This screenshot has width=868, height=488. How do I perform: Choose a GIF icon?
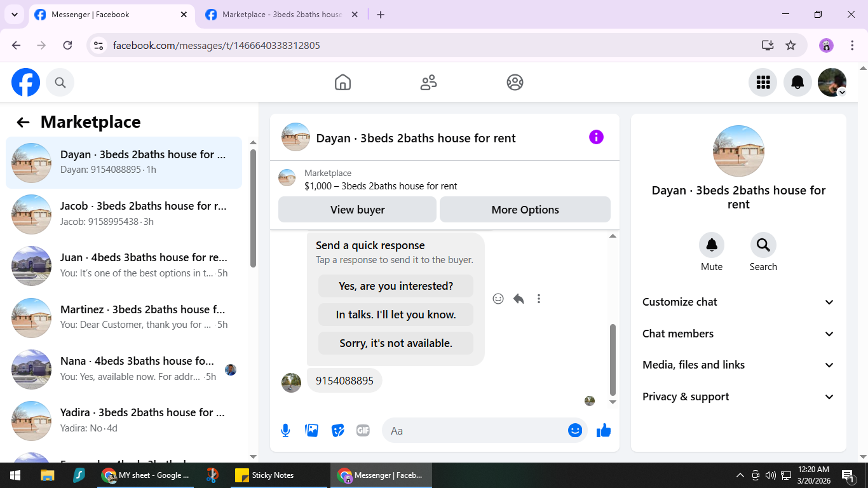point(363,431)
